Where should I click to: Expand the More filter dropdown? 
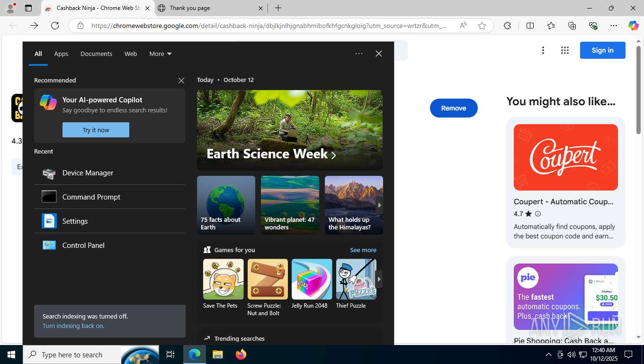coord(161,54)
